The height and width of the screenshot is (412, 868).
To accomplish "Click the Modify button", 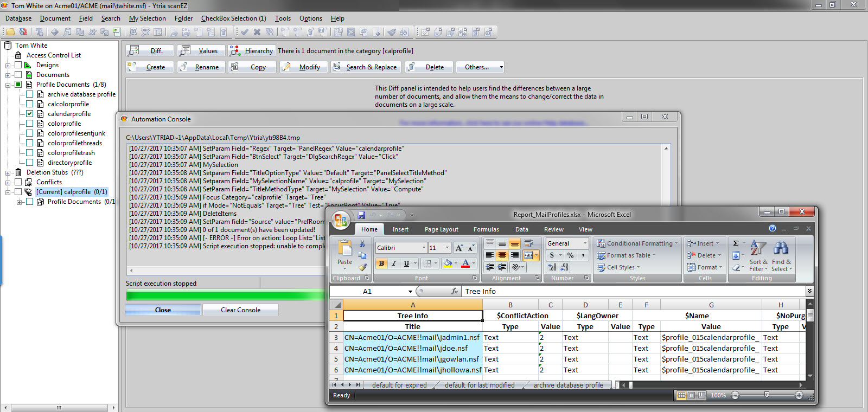I will 304,67.
